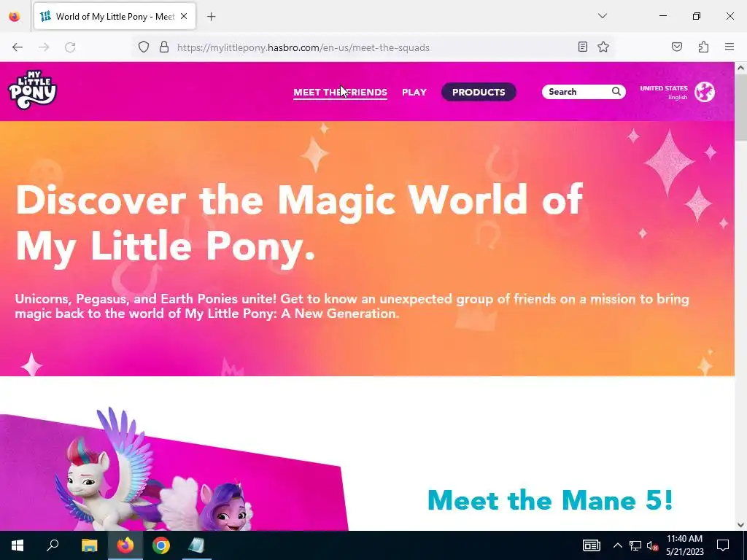Reload the page with the refresh icon
Image resolution: width=747 pixels, height=560 pixels.
coord(70,47)
